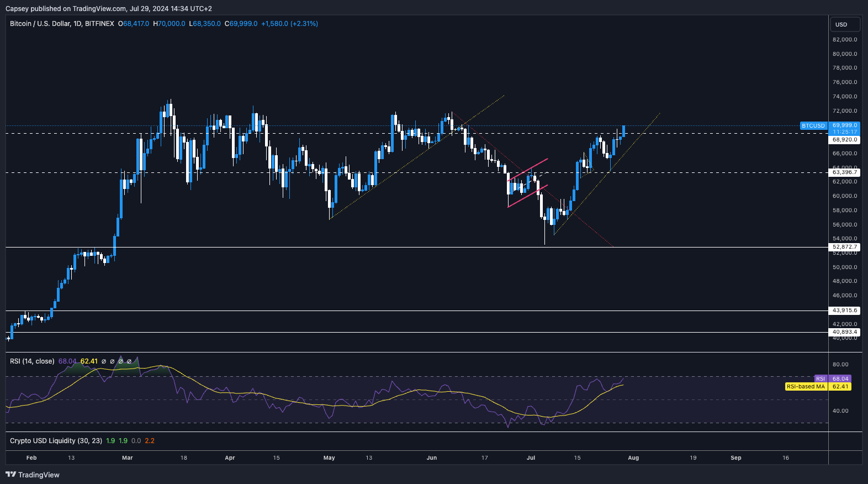Select the upper pink channel trendline
868x484 pixels.
tap(528, 170)
